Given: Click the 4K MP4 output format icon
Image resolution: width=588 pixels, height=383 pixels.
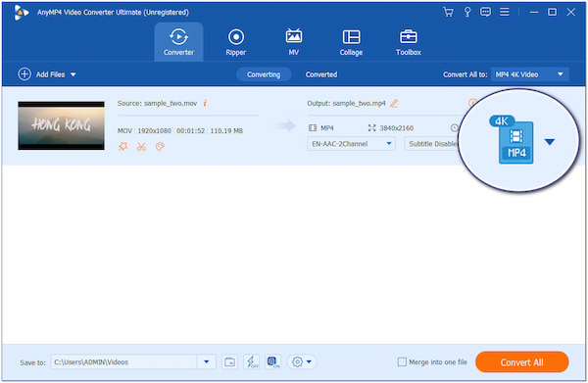Looking at the screenshot, I should (513, 139).
